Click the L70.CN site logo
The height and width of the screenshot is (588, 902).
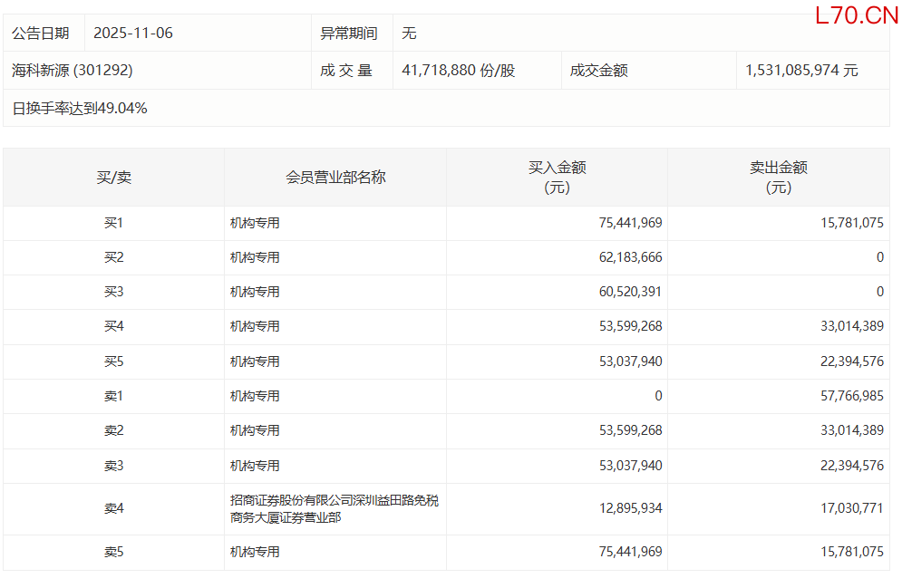(856, 15)
